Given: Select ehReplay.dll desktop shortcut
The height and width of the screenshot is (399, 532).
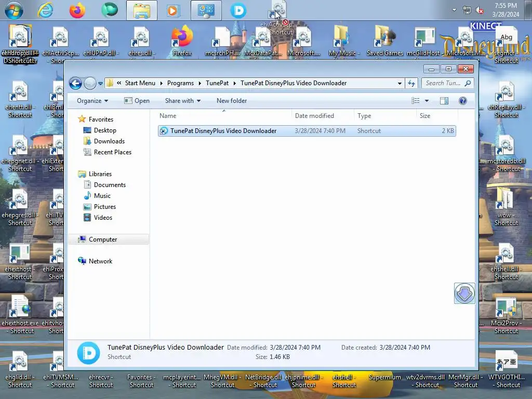Looking at the screenshot, I should (506, 100).
